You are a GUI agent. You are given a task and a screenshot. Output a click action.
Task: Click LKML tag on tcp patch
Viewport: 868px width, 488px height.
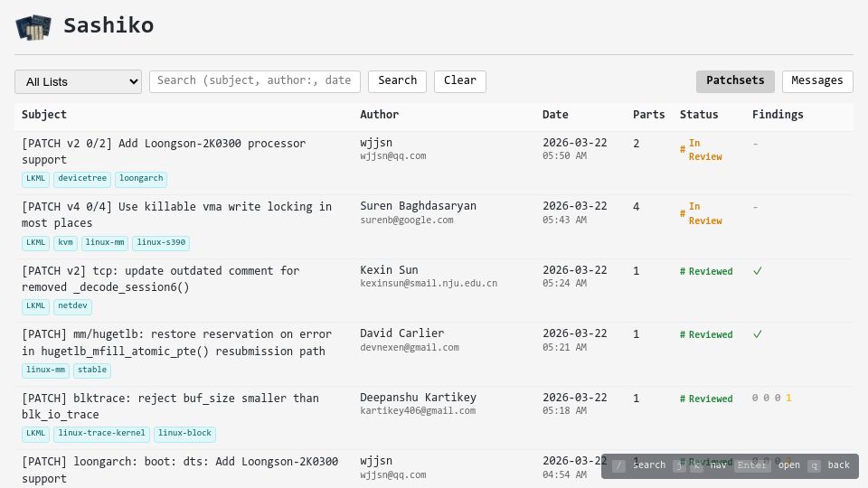click(36, 306)
